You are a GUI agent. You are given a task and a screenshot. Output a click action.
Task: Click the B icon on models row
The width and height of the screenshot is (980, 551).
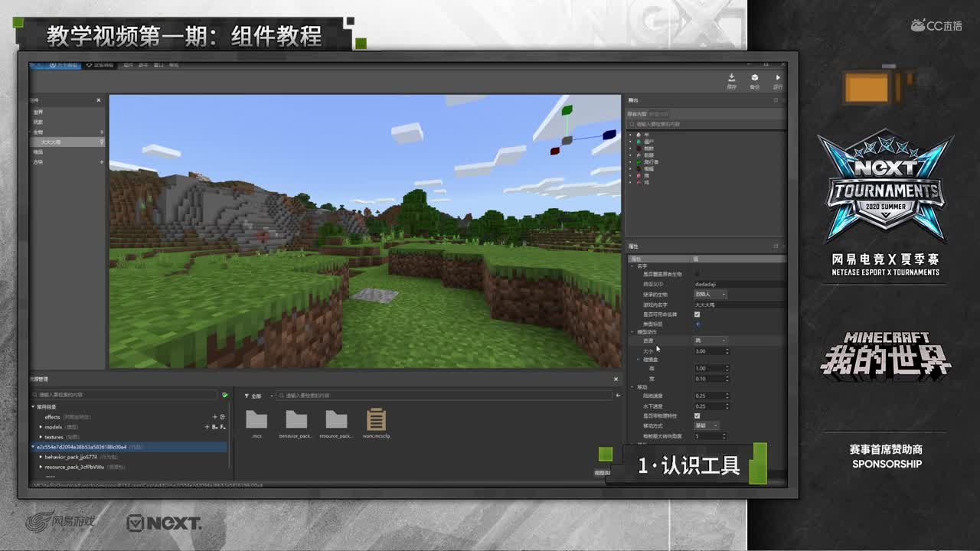pos(214,427)
